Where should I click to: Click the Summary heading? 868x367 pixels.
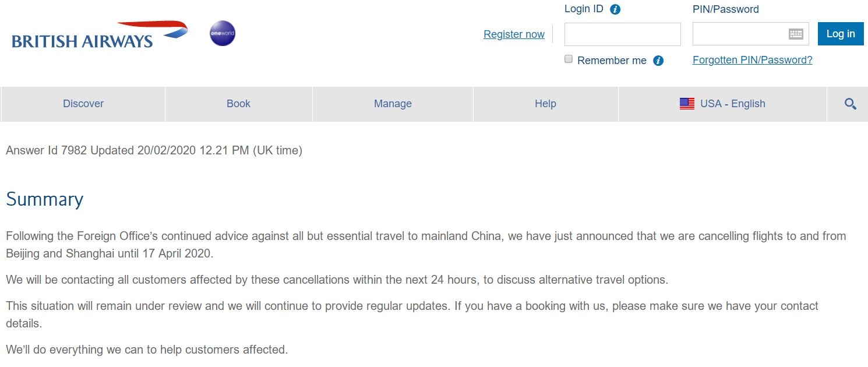tap(45, 199)
